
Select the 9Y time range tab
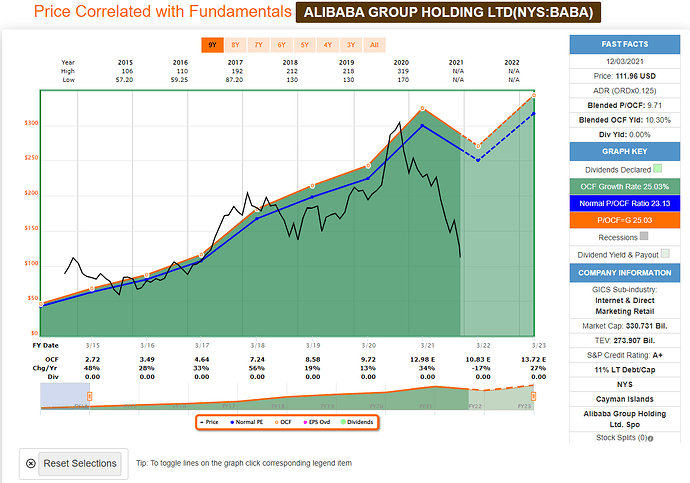coord(213,45)
